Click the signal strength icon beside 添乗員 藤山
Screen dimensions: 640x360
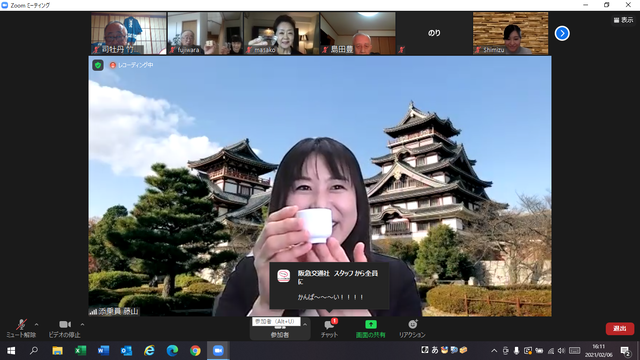(93, 311)
